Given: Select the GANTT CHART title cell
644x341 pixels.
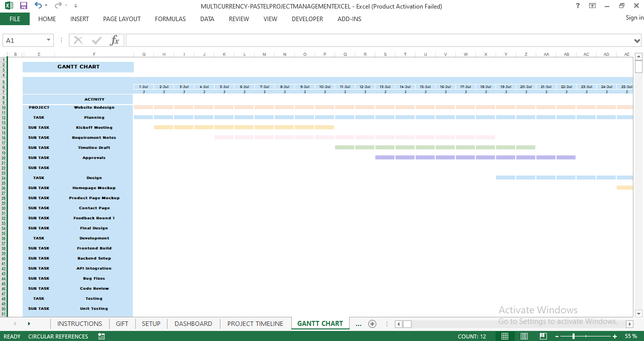Looking at the screenshot, I should [x=78, y=67].
